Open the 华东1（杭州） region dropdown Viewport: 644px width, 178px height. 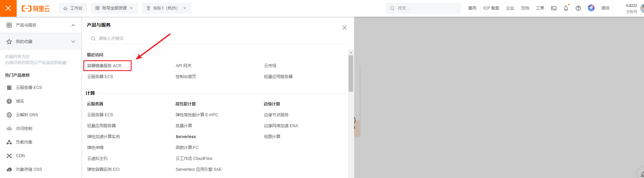(167, 8)
